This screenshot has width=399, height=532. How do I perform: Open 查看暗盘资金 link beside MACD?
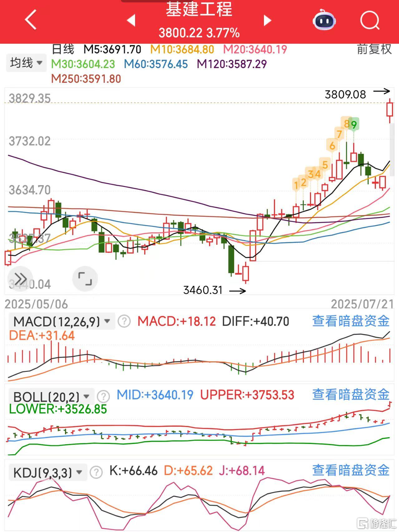(x=351, y=321)
